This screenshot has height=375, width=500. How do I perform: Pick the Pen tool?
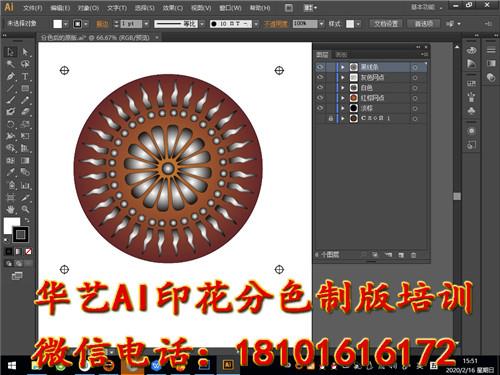click(10, 76)
